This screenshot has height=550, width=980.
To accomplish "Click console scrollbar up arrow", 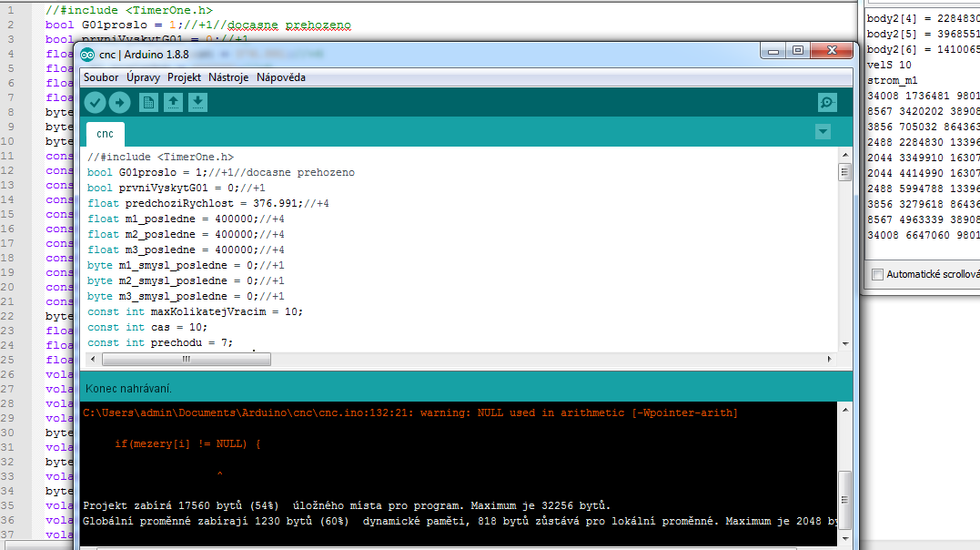I will click(845, 410).
